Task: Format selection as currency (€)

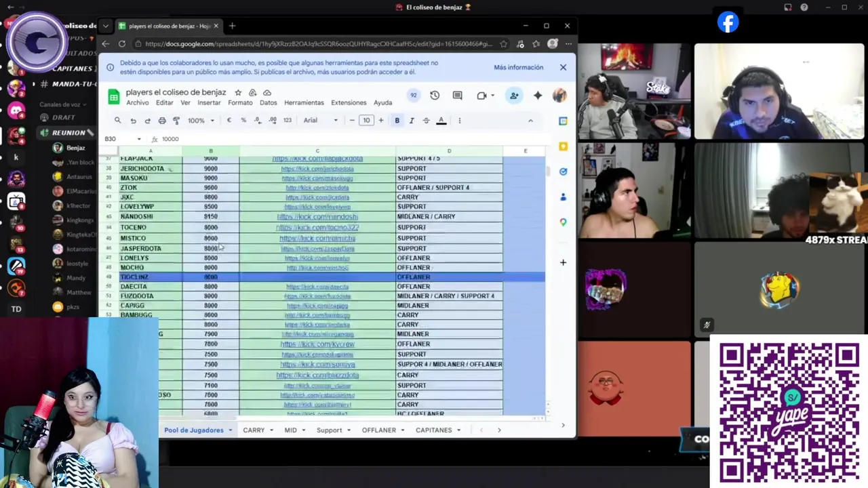Action: pyautogui.click(x=229, y=121)
